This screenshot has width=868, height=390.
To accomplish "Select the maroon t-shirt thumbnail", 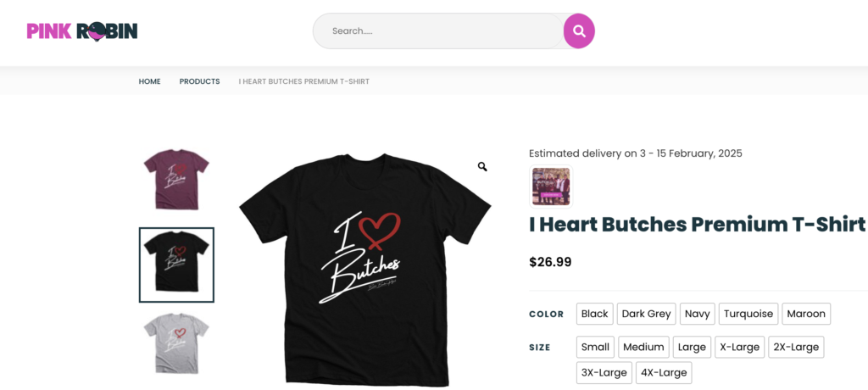I will point(176,179).
